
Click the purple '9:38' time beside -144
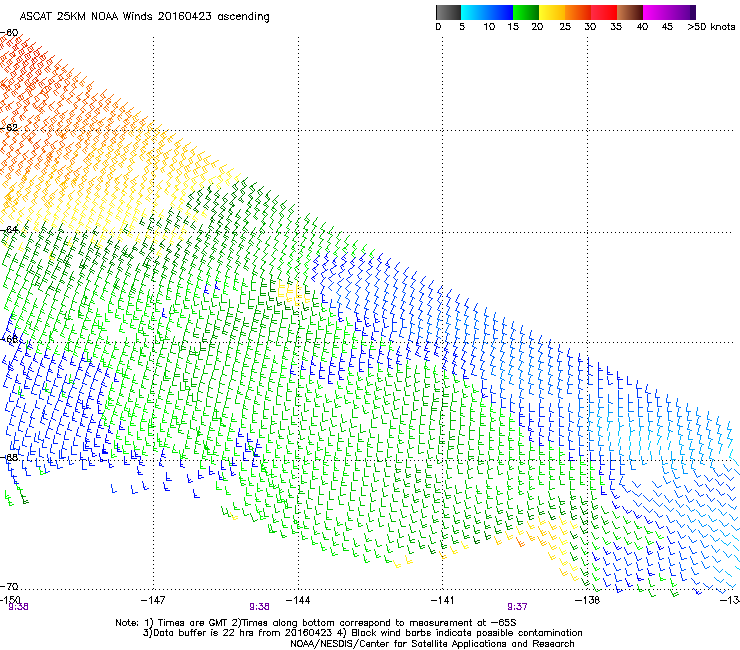(259, 607)
